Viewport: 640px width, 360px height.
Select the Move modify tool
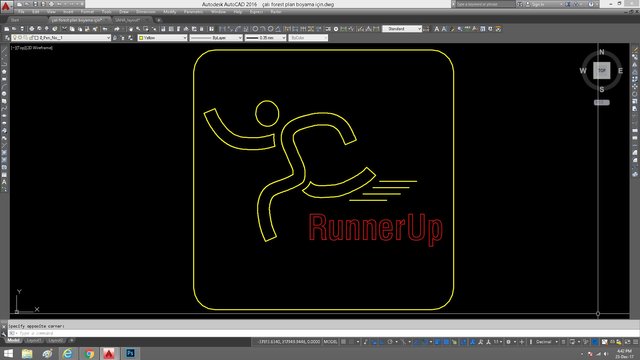pyautogui.click(x=635, y=87)
